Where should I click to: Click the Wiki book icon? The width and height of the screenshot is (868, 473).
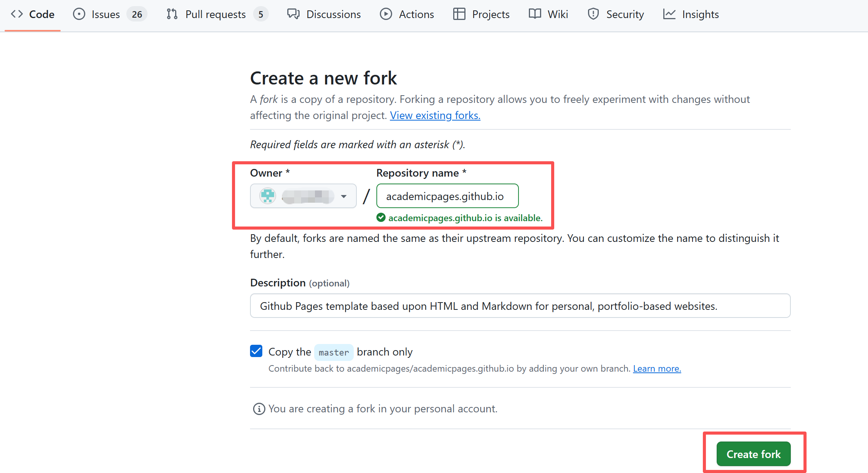coord(534,14)
